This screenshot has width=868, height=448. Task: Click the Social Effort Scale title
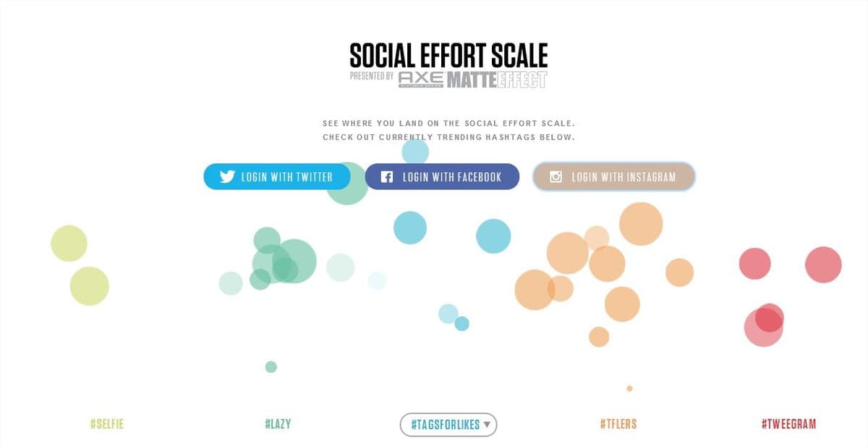point(448,55)
